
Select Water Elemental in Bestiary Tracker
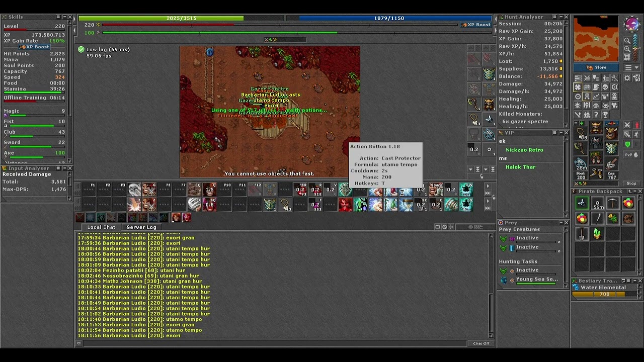(604, 288)
